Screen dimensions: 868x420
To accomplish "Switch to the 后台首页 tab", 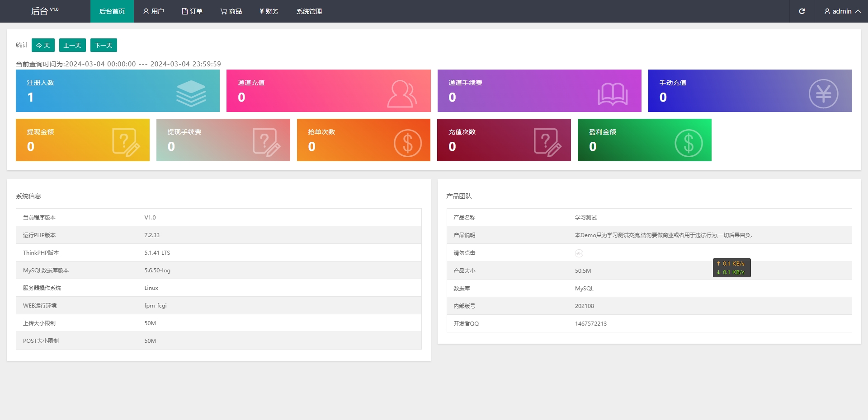I will pyautogui.click(x=112, y=11).
